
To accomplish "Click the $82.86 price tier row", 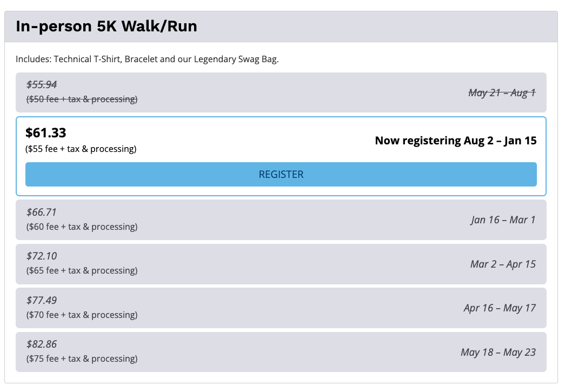I will click(x=281, y=352).
